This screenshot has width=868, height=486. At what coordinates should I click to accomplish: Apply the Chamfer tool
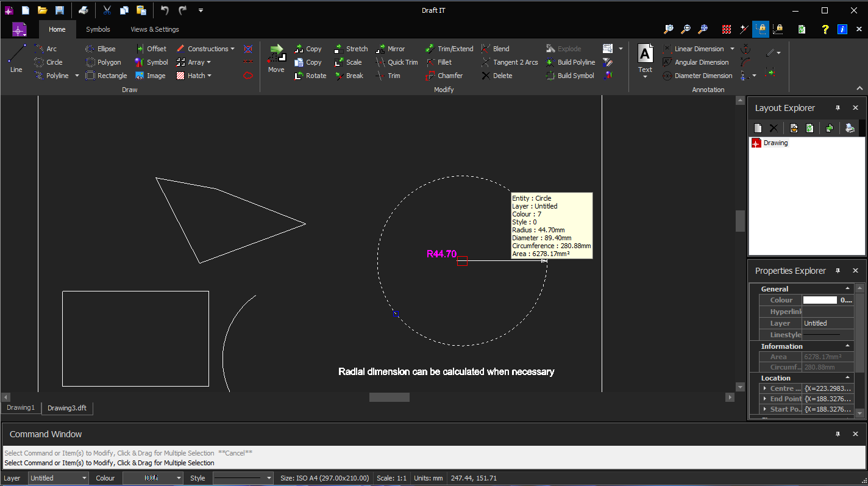pos(444,76)
